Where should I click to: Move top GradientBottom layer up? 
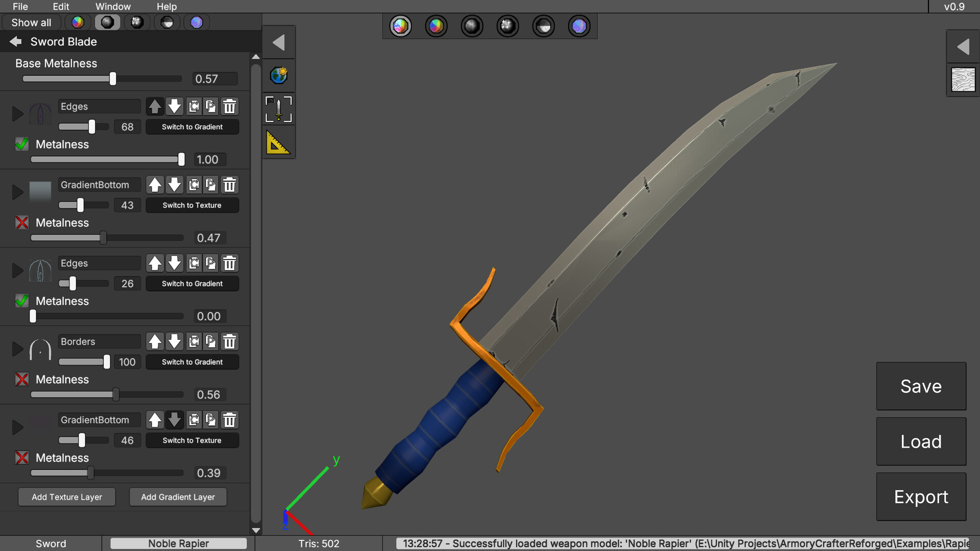[155, 185]
